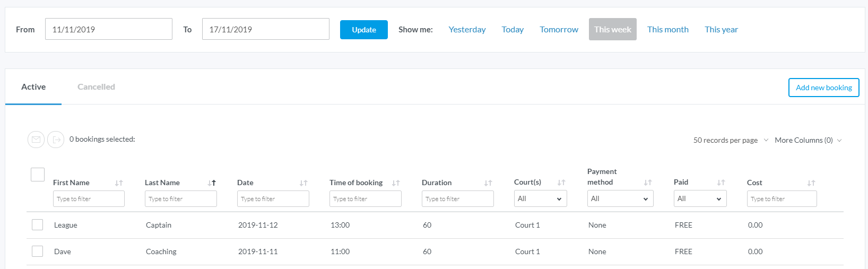
Task: Tick the select-all bookings checkbox
Action: point(38,175)
